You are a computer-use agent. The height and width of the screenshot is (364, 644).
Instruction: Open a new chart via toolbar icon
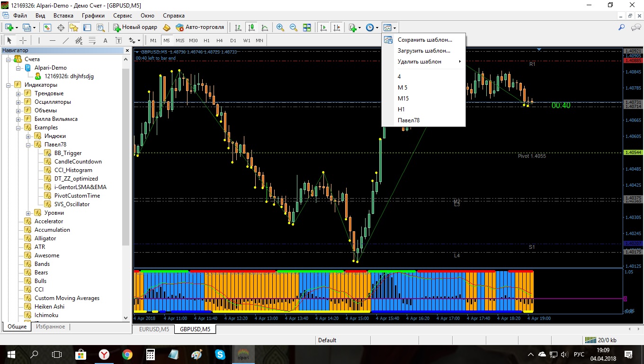pos(9,27)
